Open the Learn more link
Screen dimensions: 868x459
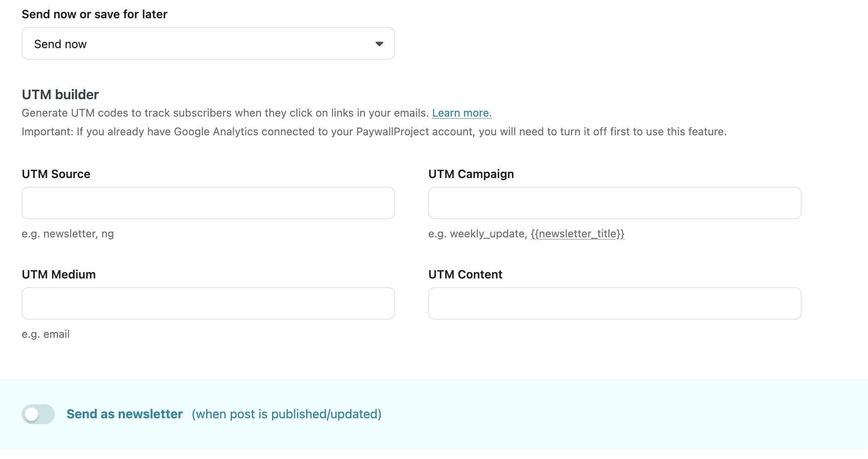click(461, 113)
